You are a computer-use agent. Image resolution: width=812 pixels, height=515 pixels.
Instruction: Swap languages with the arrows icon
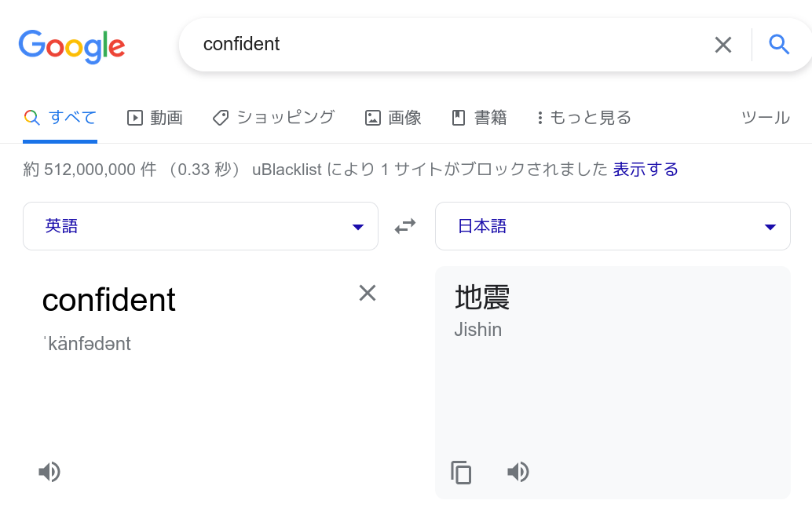[x=405, y=226]
